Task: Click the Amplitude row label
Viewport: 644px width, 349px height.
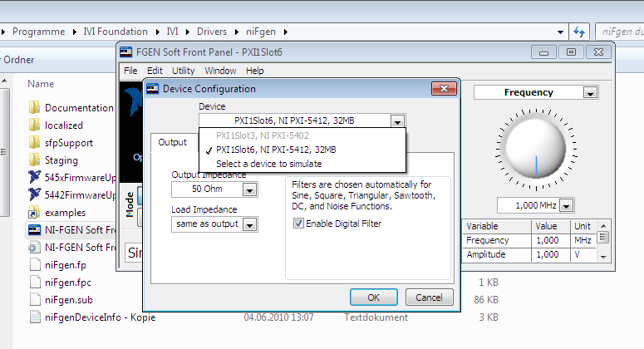Action: 486,254
